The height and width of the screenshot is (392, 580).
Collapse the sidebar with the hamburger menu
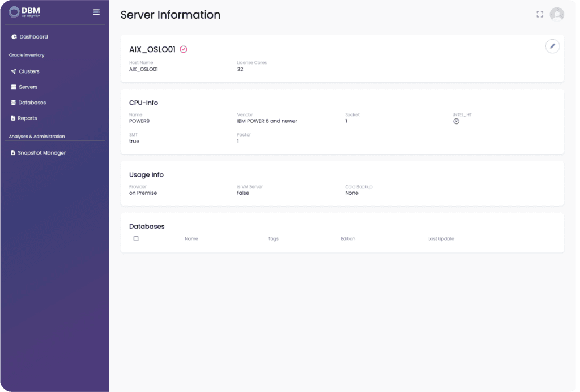[x=96, y=12]
